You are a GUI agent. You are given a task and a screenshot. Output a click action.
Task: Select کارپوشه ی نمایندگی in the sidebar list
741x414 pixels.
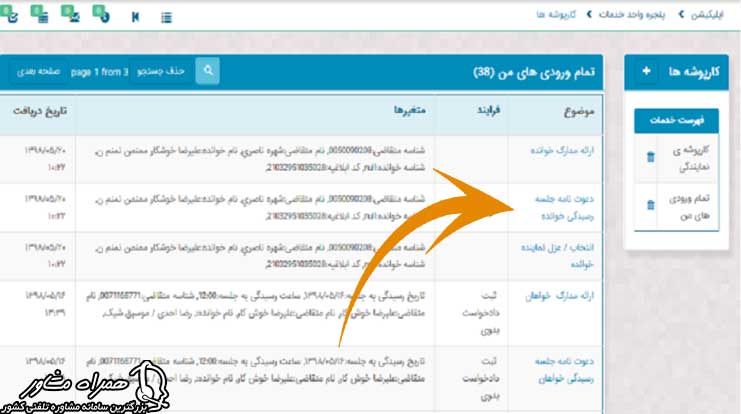pyautogui.click(x=691, y=158)
